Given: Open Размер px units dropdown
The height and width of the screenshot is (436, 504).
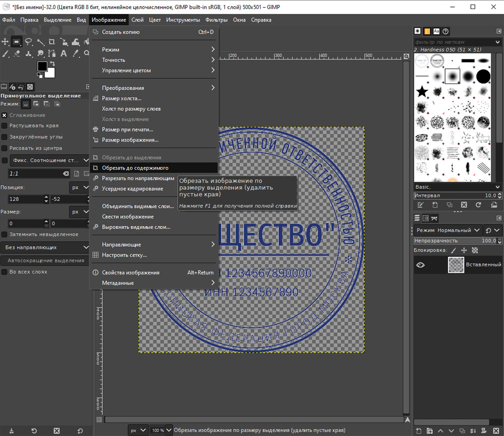Looking at the screenshot, I should [79, 211].
